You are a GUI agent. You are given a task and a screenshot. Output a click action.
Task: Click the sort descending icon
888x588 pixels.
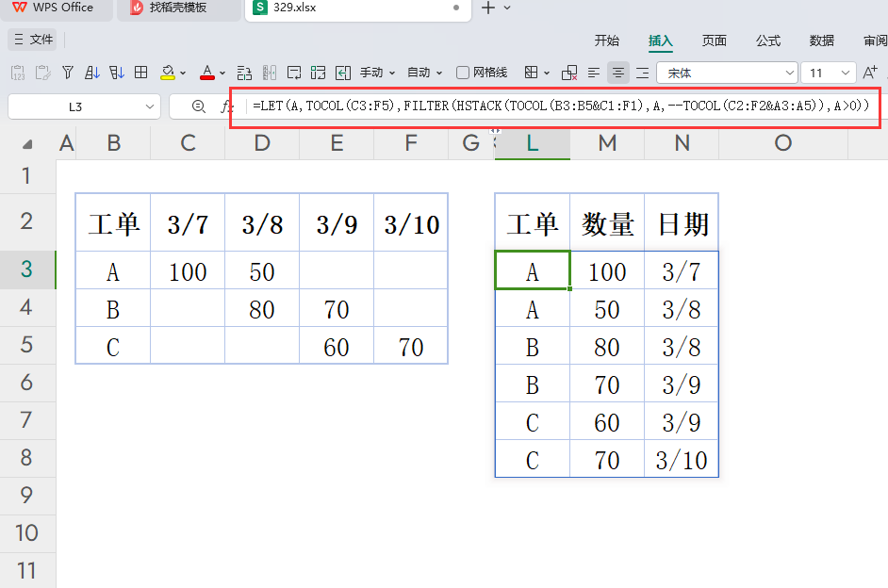click(x=117, y=73)
